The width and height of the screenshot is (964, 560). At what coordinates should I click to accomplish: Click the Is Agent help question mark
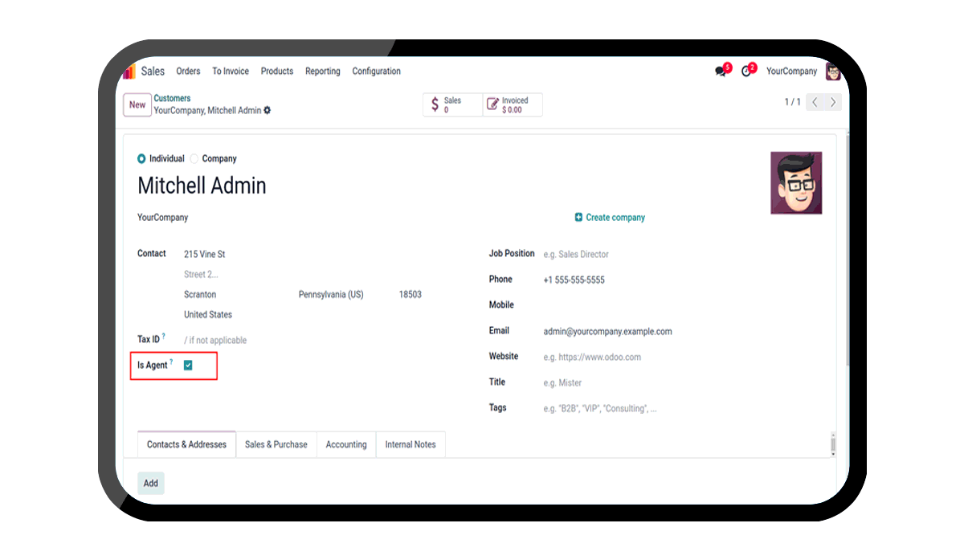(171, 362)
